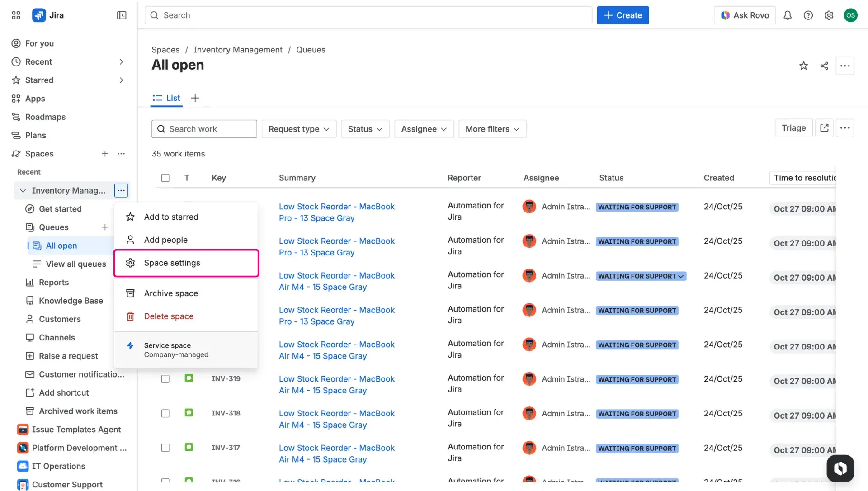This screenshot has height=491, width=868.
Task: Open the queue in a new window
Action: point(824,128)
